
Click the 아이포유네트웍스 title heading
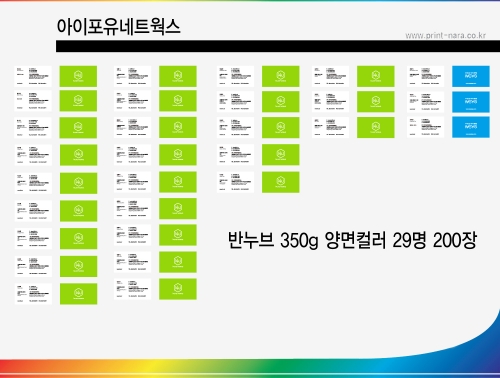118,27
